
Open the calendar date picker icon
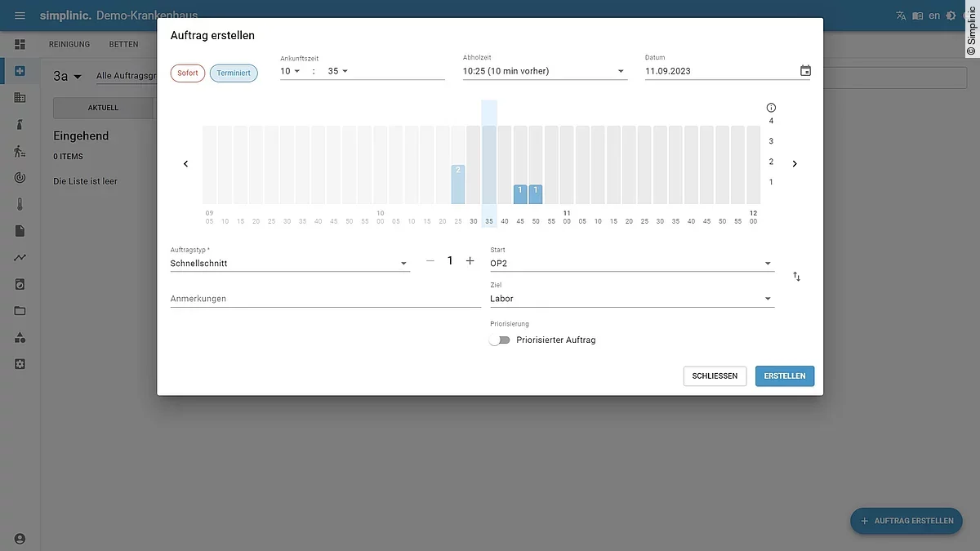tap(805, 71)
